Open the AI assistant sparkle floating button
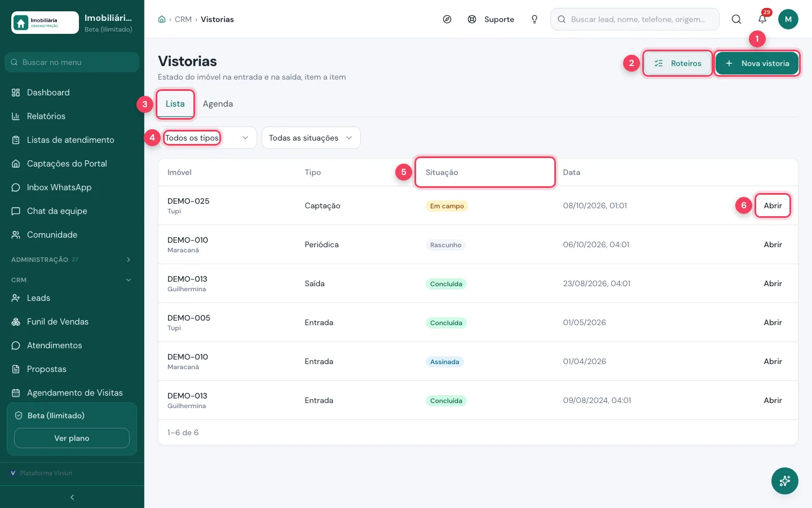This screenshot has width=812, height=508. 785,481
